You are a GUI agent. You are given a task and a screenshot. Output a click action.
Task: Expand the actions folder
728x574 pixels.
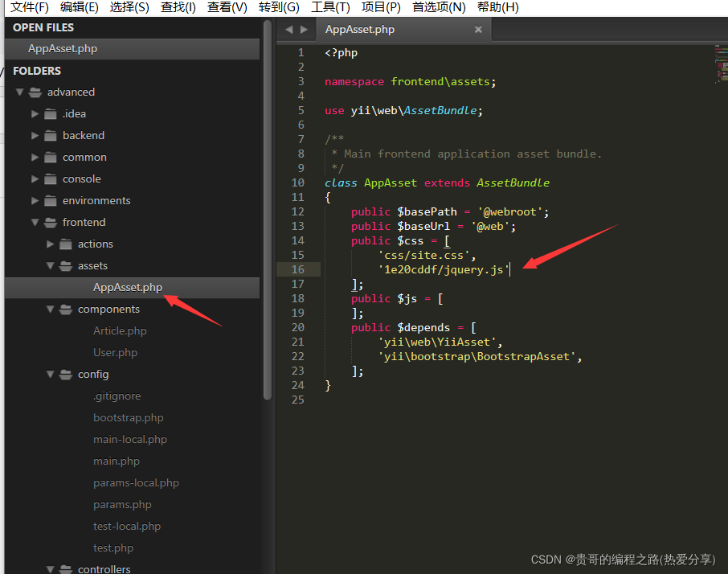tap(50, 244)
